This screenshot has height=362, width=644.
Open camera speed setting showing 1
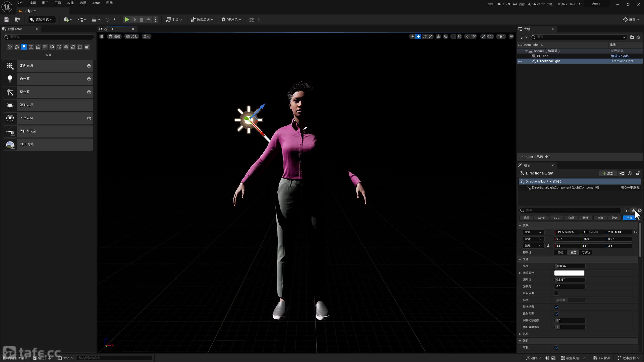(501, 36)
